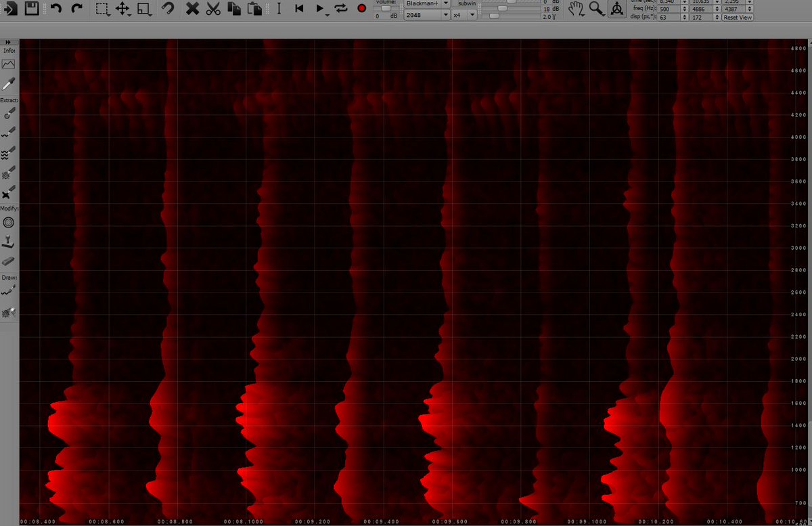The image size is (812, 526).
Task: Cut selection with the scissors icon
Action: coord(213,8)
